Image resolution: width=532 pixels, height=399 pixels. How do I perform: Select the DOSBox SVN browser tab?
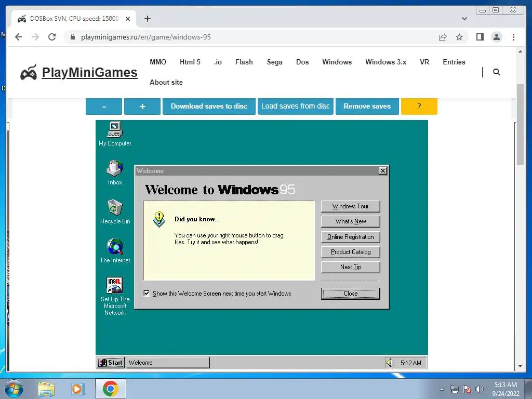tap(74, 19)
